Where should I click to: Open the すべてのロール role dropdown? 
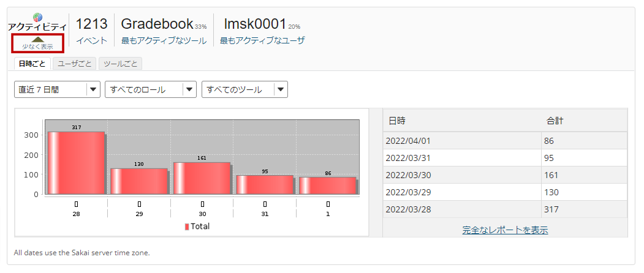tap(151, 89)
